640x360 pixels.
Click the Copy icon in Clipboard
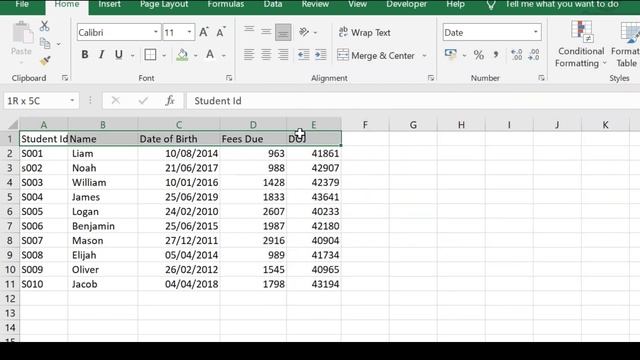pyautogui.click(x=45, y=43)
